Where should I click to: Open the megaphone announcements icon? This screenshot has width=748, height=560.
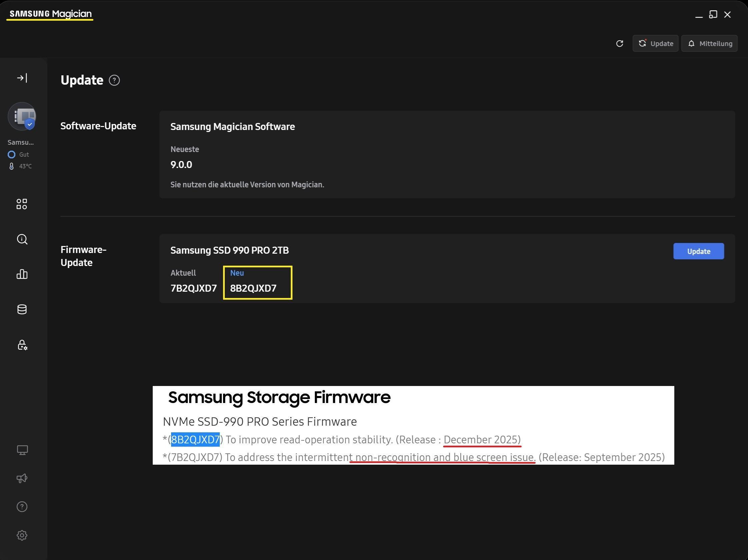[x=22, y=478]
